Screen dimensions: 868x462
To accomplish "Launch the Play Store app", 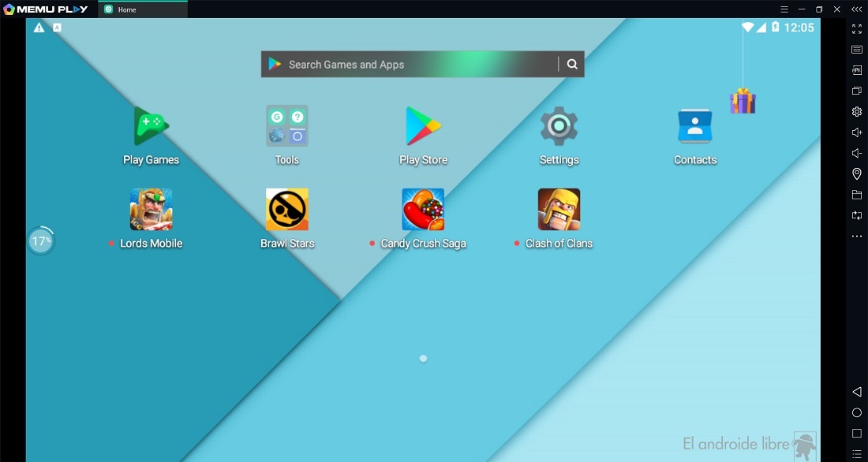I will (423, 126).
